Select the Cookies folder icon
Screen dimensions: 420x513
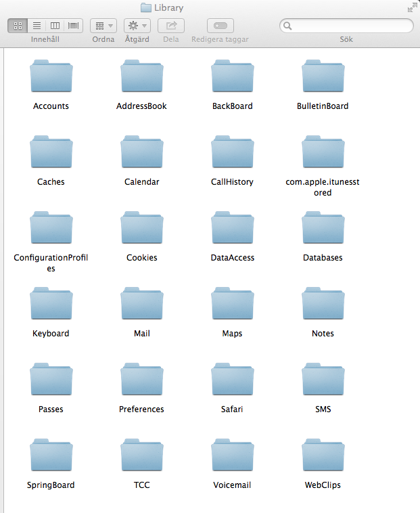coord(142,227)
